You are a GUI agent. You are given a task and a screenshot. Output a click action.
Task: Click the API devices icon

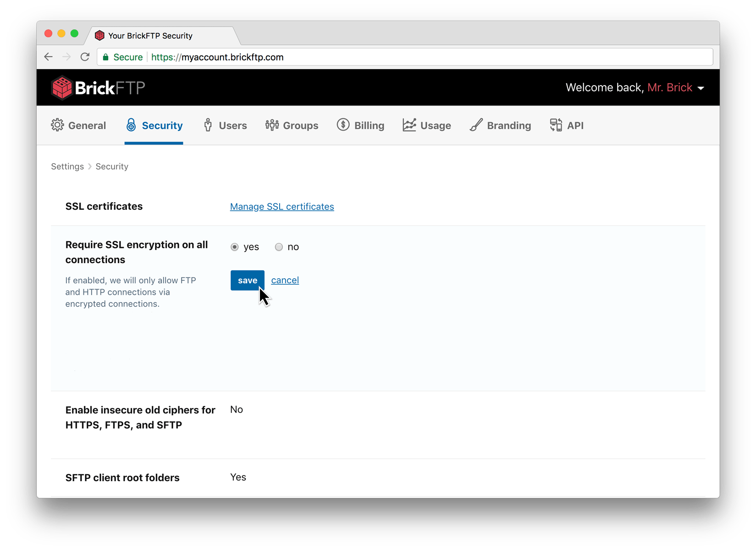click(x=556, y=125)
